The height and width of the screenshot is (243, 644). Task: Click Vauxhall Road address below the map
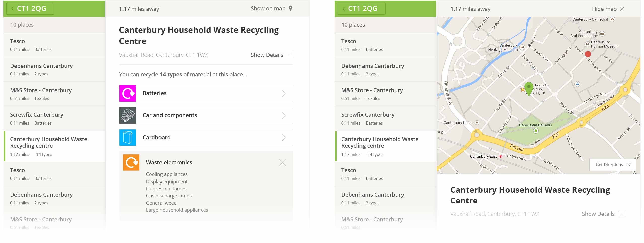pos(495,214)
